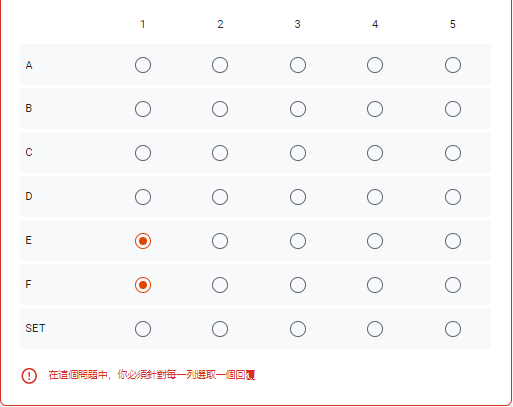This screenshot has width=513, height=407.
Task: Choose option 1 for row C
Action: (x=143, y=153)
